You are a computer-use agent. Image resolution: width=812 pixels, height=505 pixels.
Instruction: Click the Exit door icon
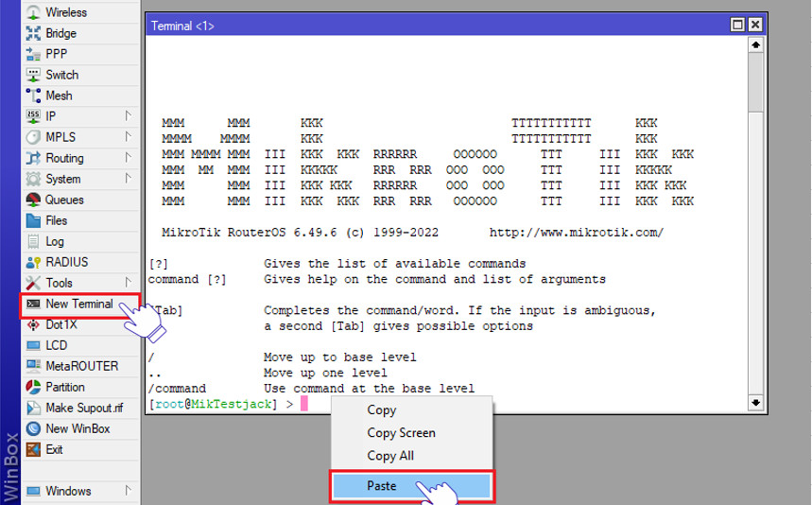33,449
